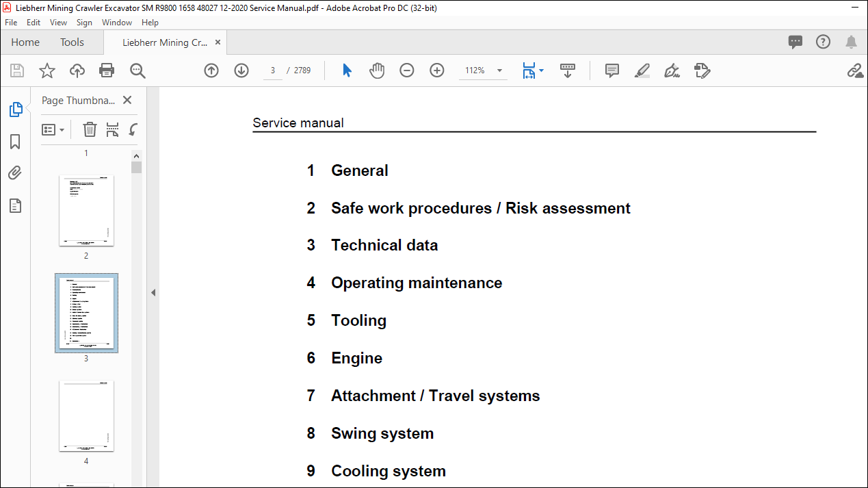Open the Layers document panel icon

(x=15, y=205)
